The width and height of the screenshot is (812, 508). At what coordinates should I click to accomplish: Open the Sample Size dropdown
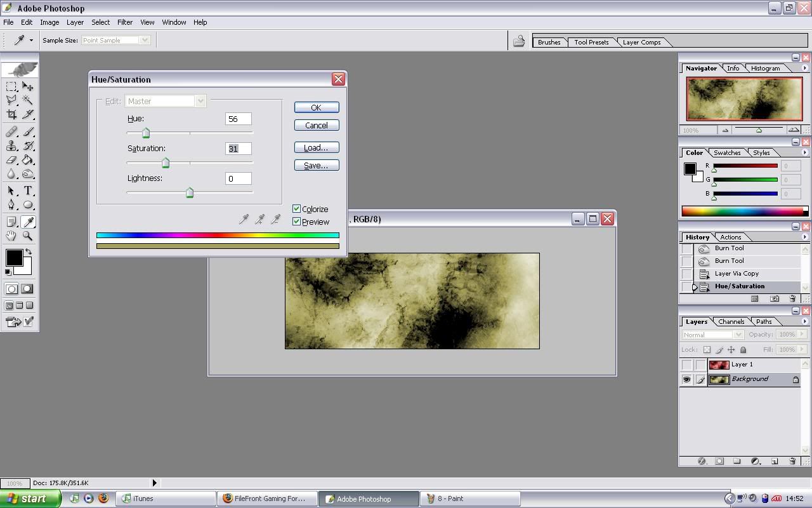(x=115, y=40)
